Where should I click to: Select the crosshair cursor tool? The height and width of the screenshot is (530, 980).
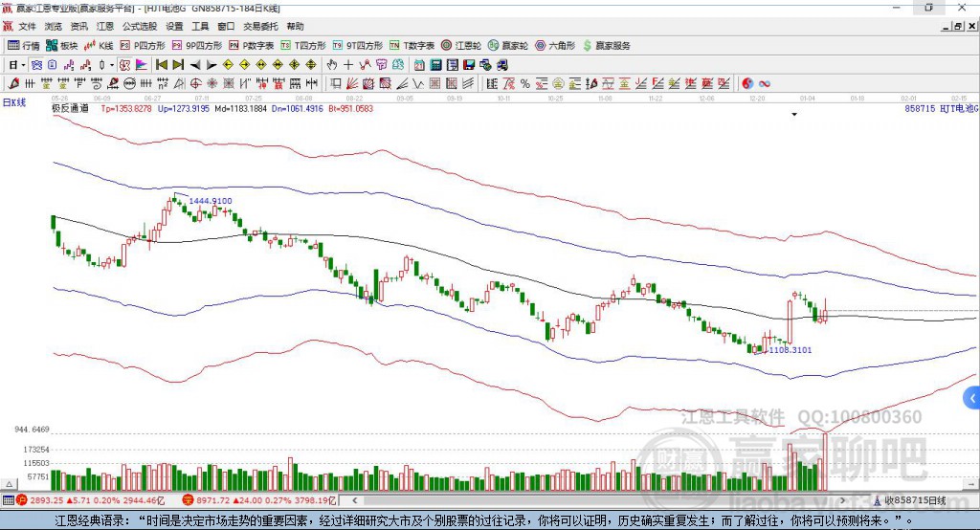pyautogui.click(x=348, y=65)
